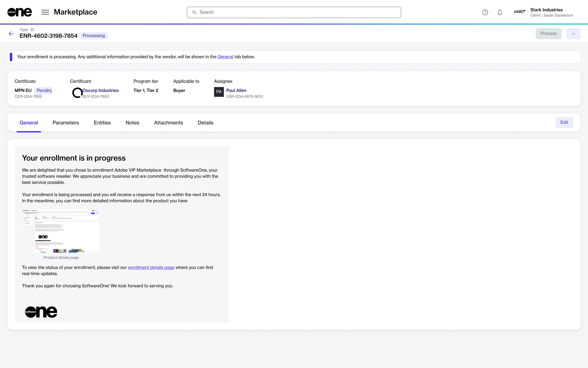Viewport: 588px width, 368px height.
Task: Open the Paul Allen assignee link
Action: pyautogui.click(x=236, y=90)
